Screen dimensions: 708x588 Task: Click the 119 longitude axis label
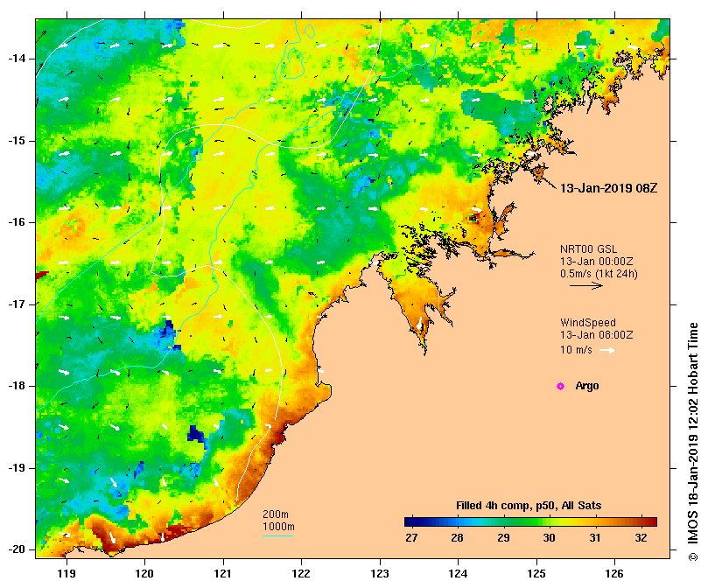click(67, 573)
